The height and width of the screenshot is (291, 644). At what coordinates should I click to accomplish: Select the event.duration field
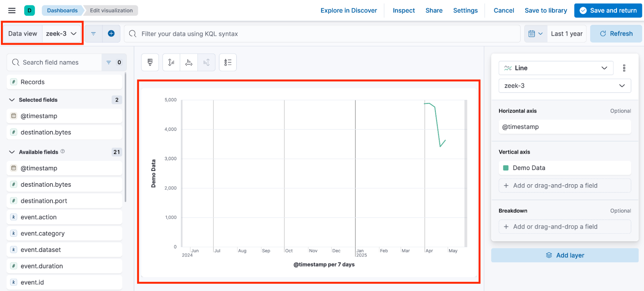[64, 266]
